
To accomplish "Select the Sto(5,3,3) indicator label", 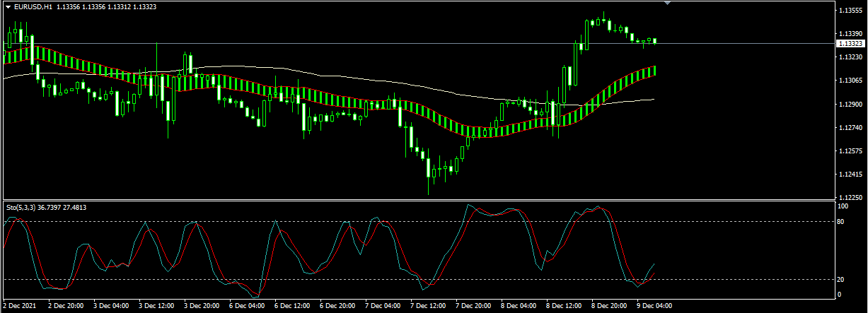I will [20, 207].
